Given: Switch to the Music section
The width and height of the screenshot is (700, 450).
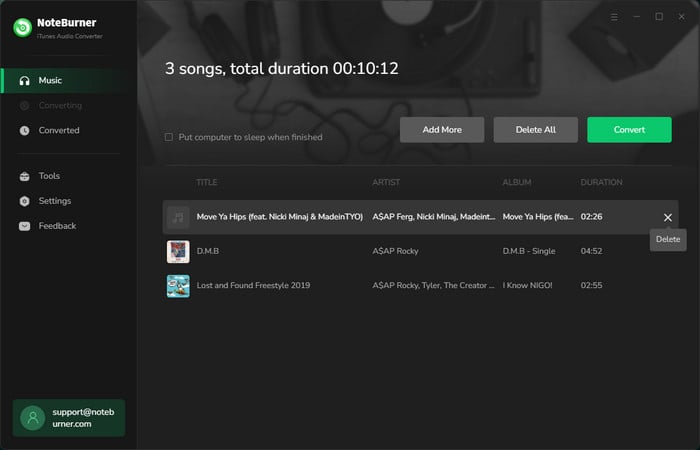Looking at the screenshot, I should click(x=69, y=81).
